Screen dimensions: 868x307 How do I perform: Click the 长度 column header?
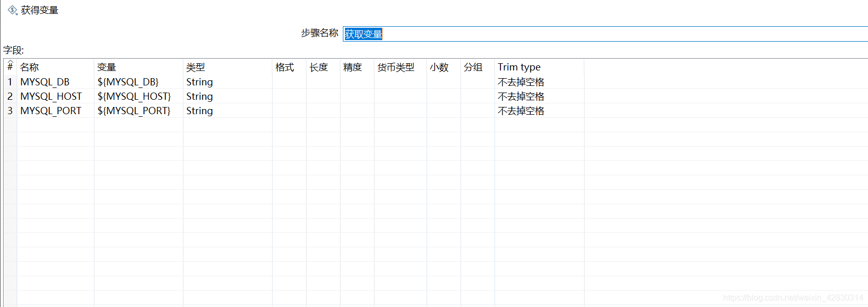click(323, 67)
